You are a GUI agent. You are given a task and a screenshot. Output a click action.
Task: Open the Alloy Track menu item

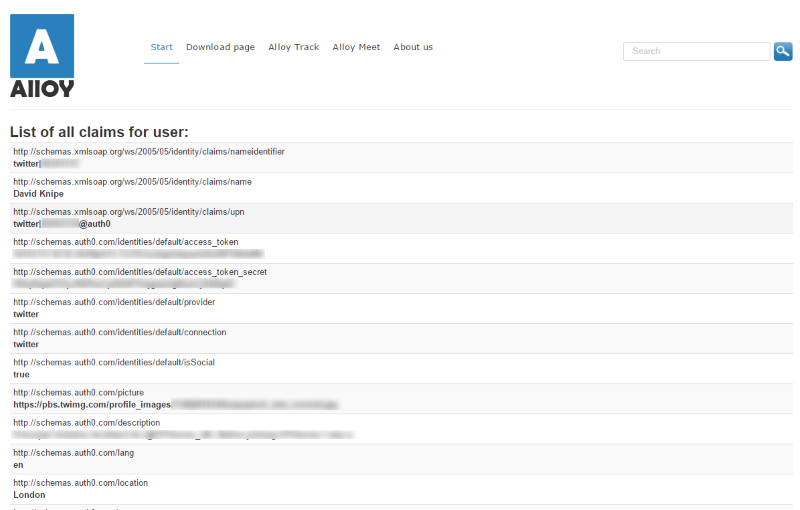(x=294, y=47)
